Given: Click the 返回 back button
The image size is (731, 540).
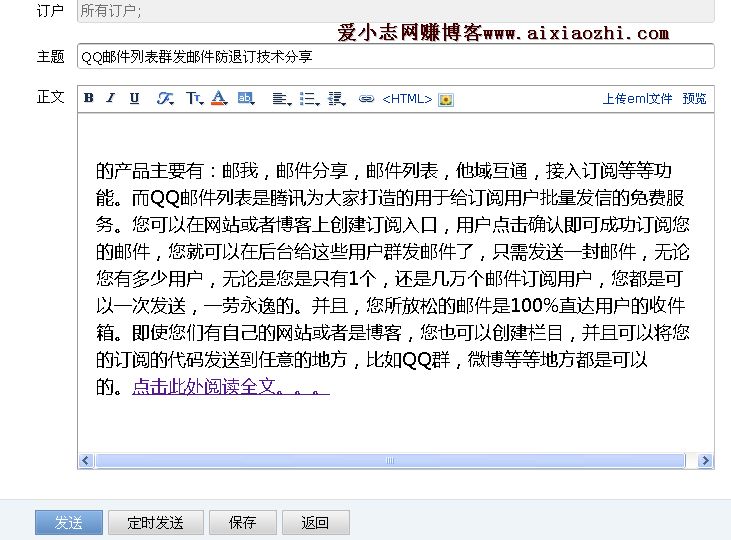Looking at the screenshot, I should point(315,522).
